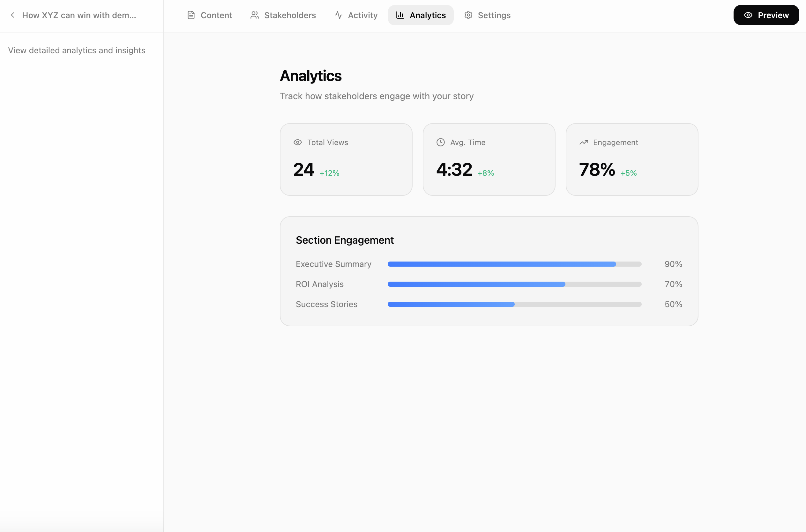Click the 78% Engagement value
Viewport: 806px width, 532px height.
pos(597,170)
